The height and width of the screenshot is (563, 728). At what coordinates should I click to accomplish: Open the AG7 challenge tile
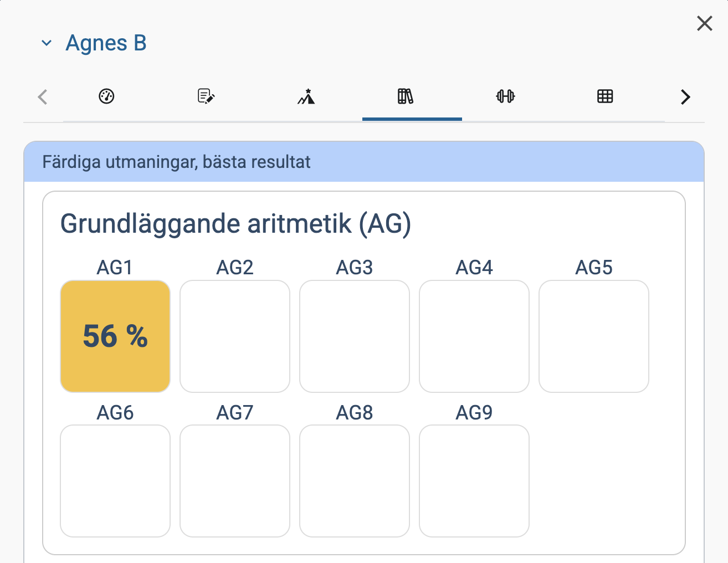235,481
